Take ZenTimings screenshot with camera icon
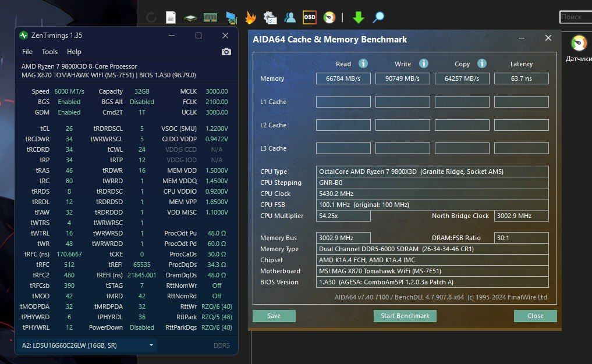 pyautogui.click(x=226, y=52)
